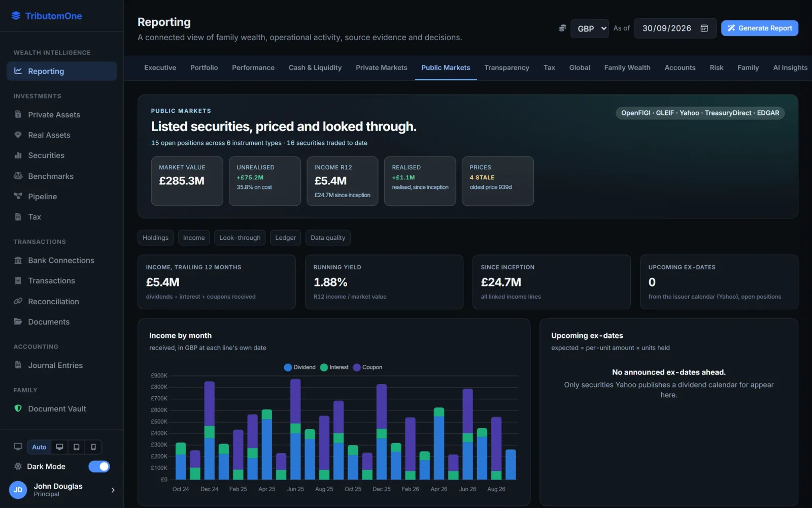
Task: Open the Transparency tab
Action: (506, 68)
